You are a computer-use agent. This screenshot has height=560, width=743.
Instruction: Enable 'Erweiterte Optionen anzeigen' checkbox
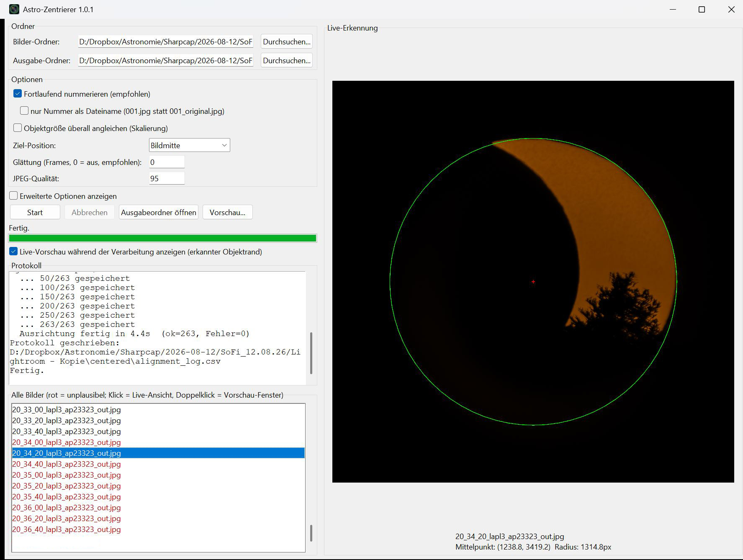pyautogui.click(x=13, y=196)
